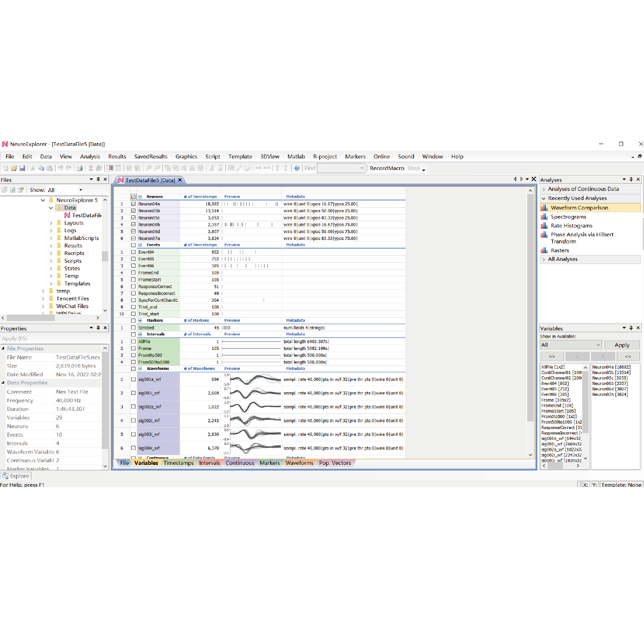Click the Copy toolbar icon

(41, 168)
